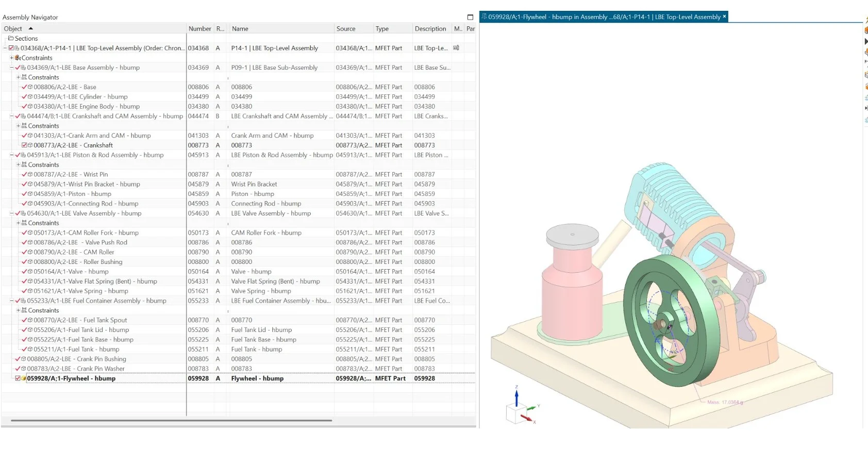Click the part icon beside Fuel Tank Spout

30,320
